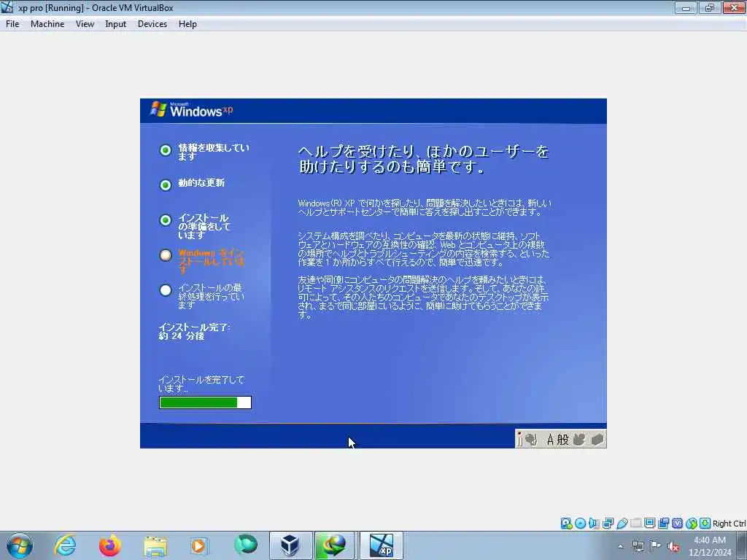Click the USB devices status icon

coord(622,524)
